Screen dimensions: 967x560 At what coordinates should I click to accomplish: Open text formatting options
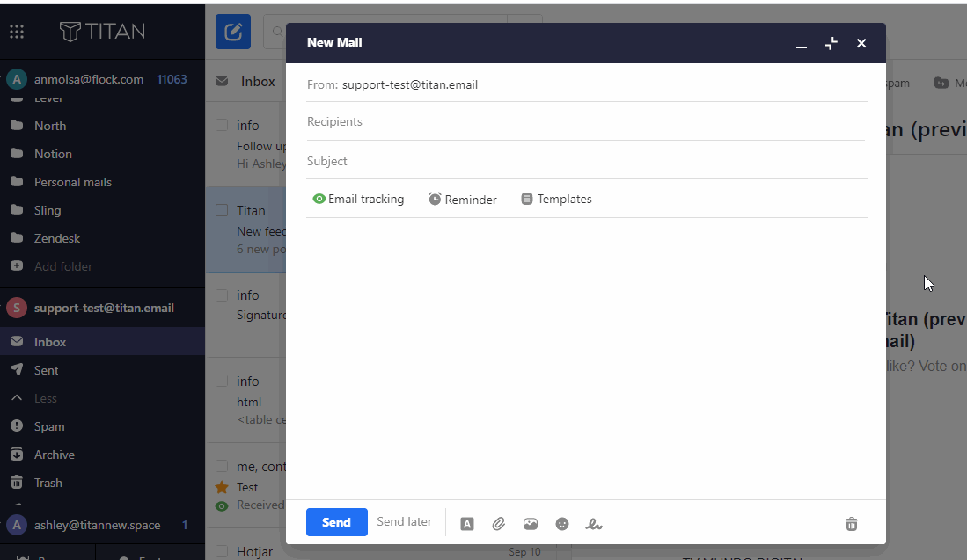pos(467,524)
